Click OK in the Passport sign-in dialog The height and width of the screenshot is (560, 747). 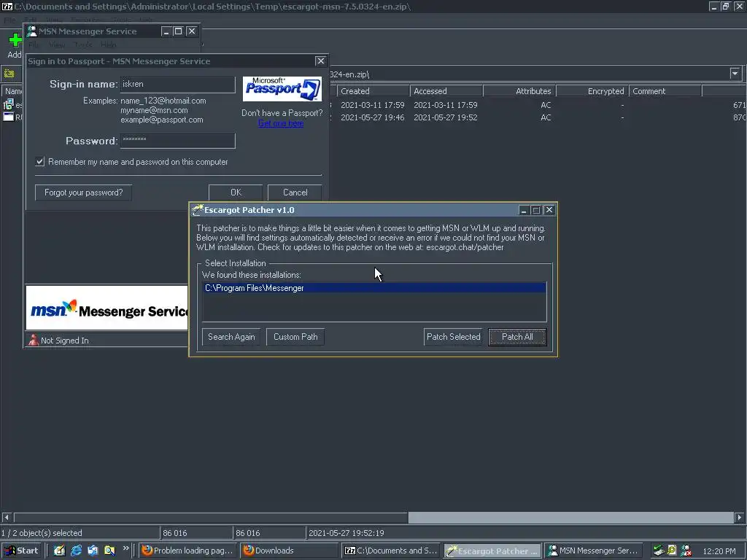(x=236, y=192)
